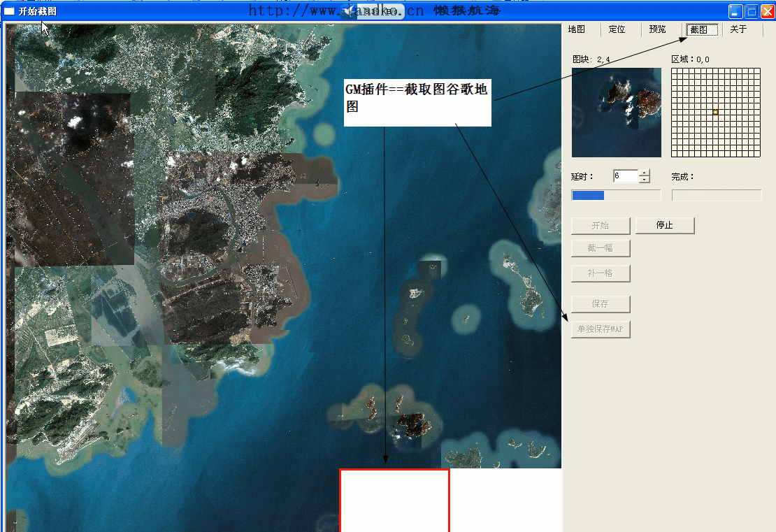Click the blue delay progress bar
This screenshot has width=776, height=532.
(616, 196)
